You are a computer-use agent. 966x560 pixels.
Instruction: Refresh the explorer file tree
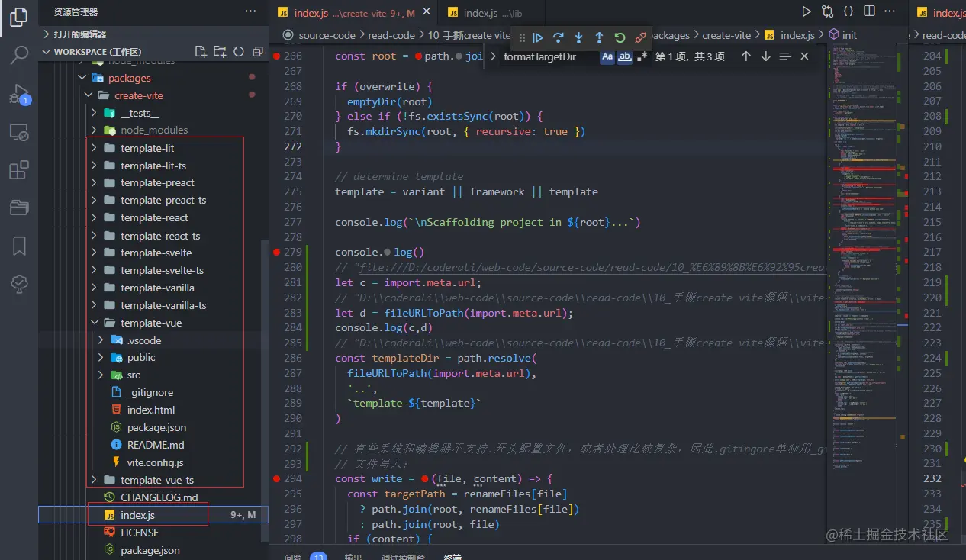click(x=238, y=51)
